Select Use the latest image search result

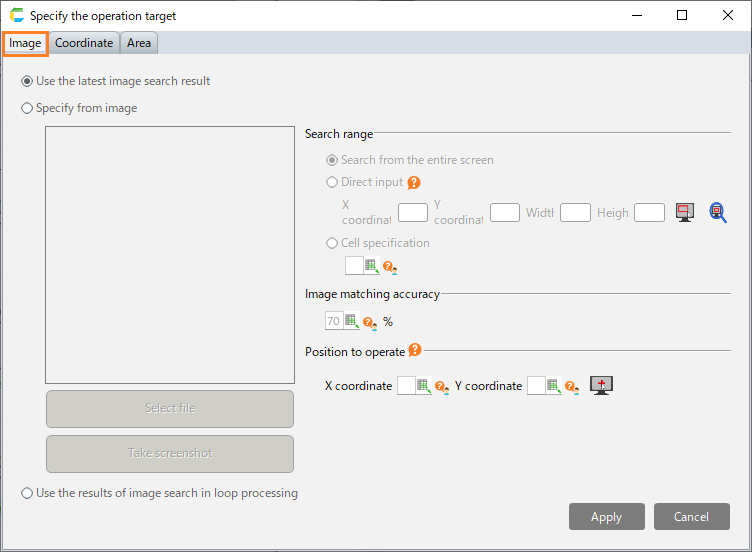[27, 81]
